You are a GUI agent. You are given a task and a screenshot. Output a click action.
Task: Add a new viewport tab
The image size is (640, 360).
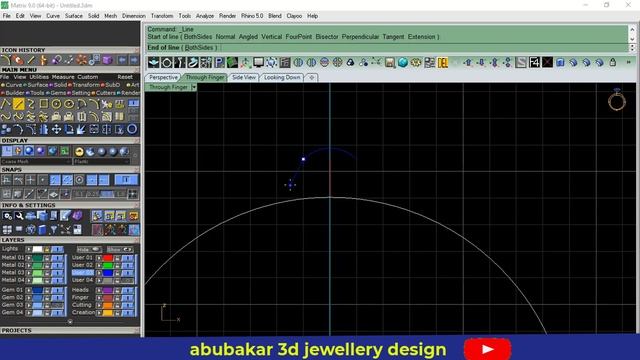(x=311, y=77)
